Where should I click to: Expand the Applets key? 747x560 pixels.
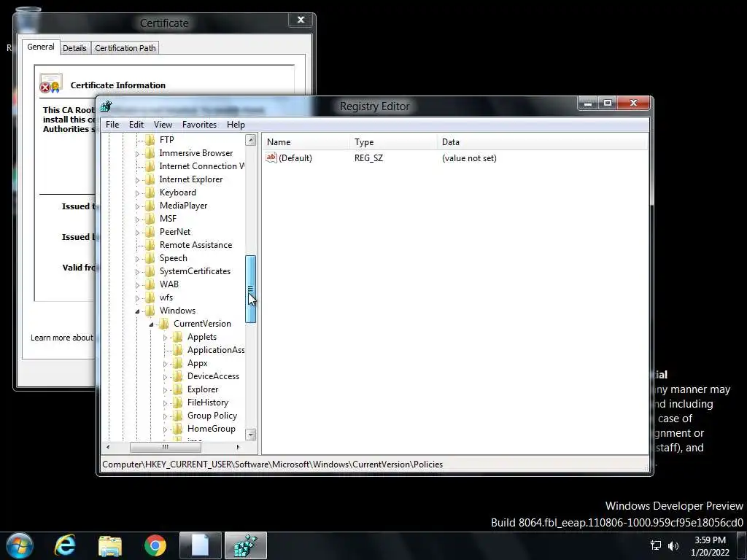pyautogui.click(x=165, y=338)
